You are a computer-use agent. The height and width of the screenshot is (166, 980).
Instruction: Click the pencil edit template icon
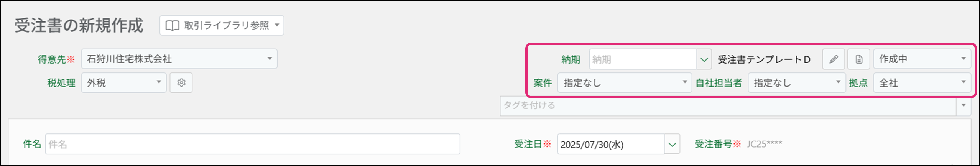833,59
